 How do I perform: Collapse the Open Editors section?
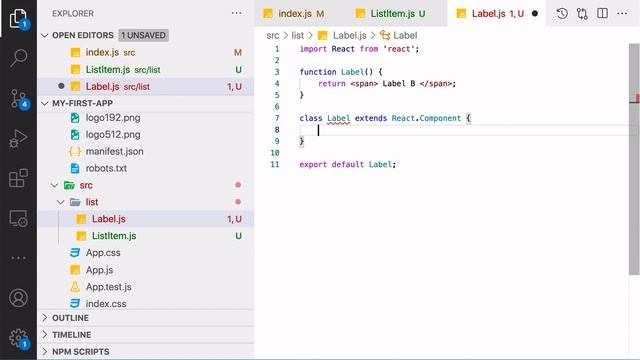(x=44, y=35)
